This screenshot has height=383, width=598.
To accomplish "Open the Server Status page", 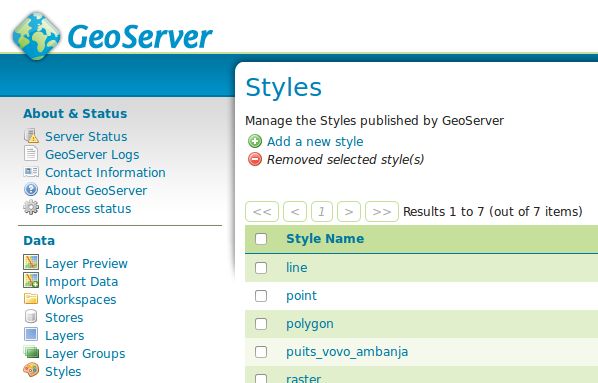I will tap(86, 137).
